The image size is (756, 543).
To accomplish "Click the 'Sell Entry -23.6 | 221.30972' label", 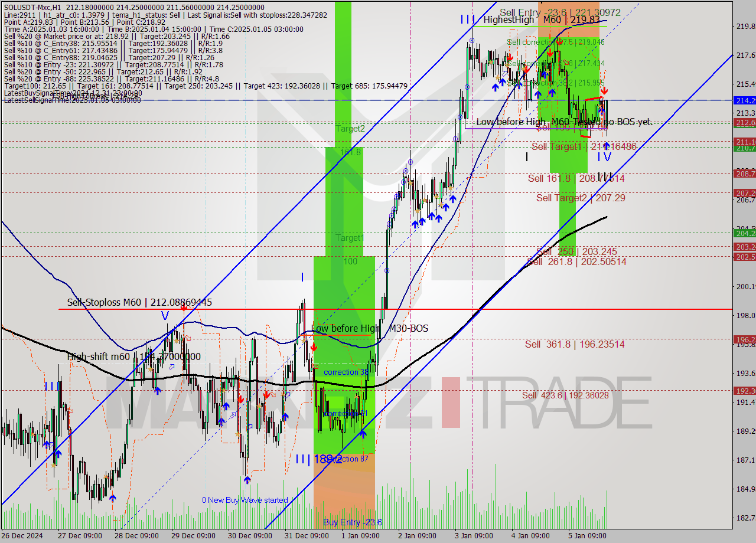I will tap(560, 12).
